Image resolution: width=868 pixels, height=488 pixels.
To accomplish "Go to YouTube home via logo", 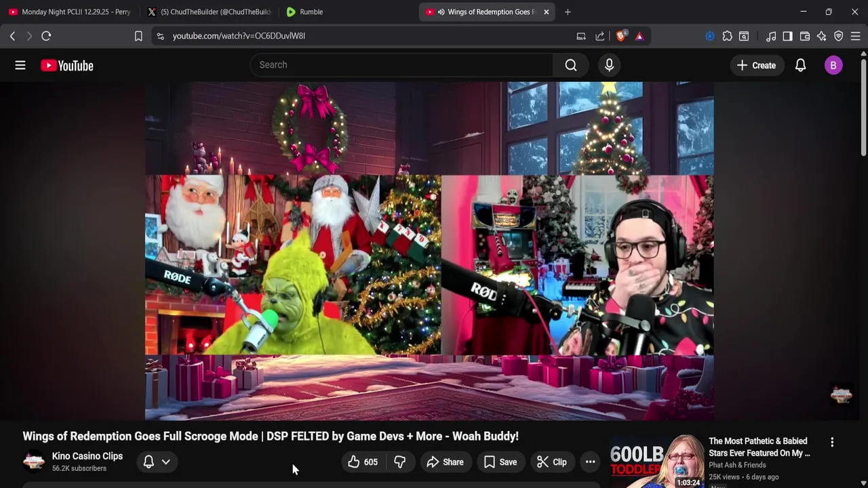I will [66, 66].
